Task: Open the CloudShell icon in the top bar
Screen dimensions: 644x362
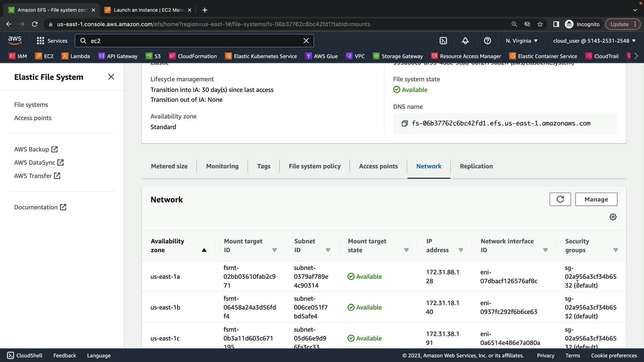Action: pos(443,41)
